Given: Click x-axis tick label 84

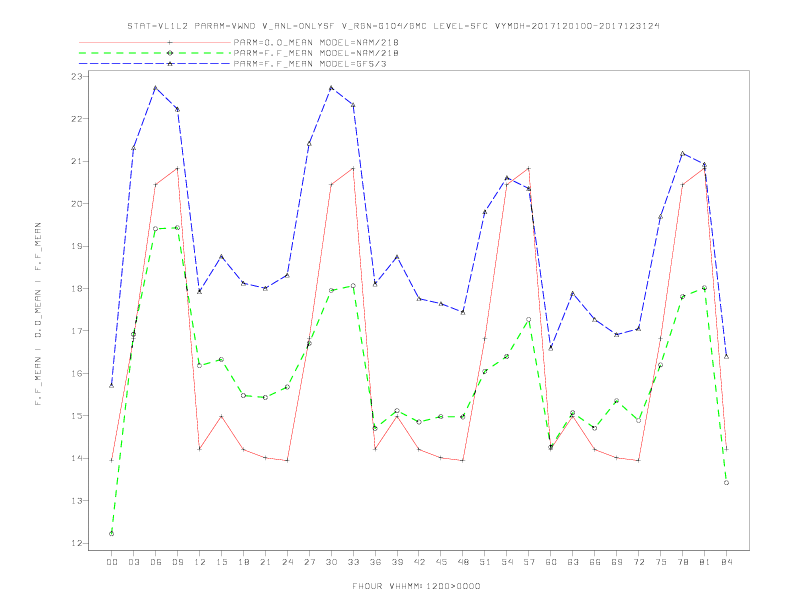Looking at the screenshot, I should tap(726, 562).
